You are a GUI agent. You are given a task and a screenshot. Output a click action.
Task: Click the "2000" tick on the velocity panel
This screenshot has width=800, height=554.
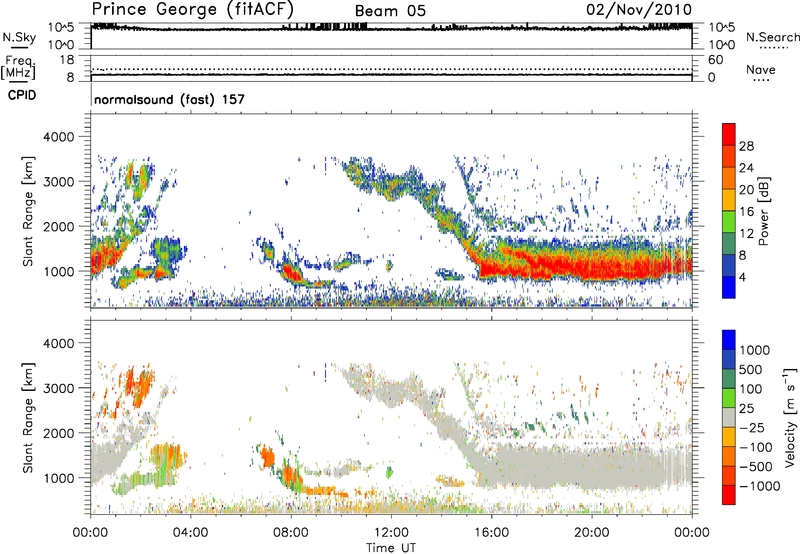58,433
